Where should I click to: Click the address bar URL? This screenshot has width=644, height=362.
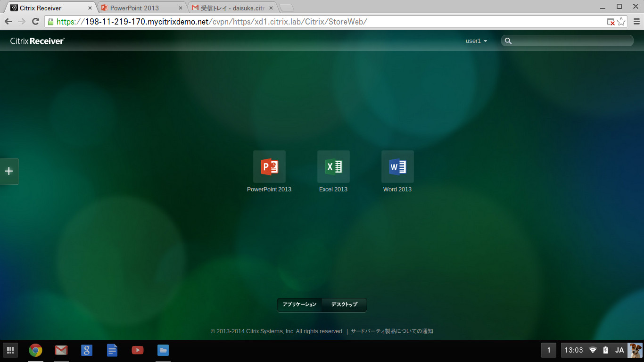pyautogui.click(x=212, y=22)
